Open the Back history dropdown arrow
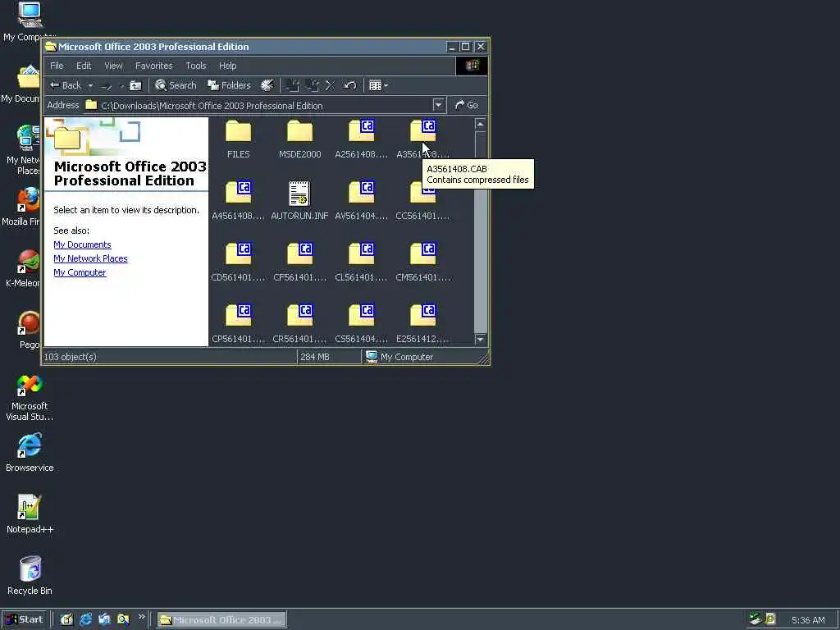This screenshot has width=840, height=630. pyautogui.click(x=90, y=85)
